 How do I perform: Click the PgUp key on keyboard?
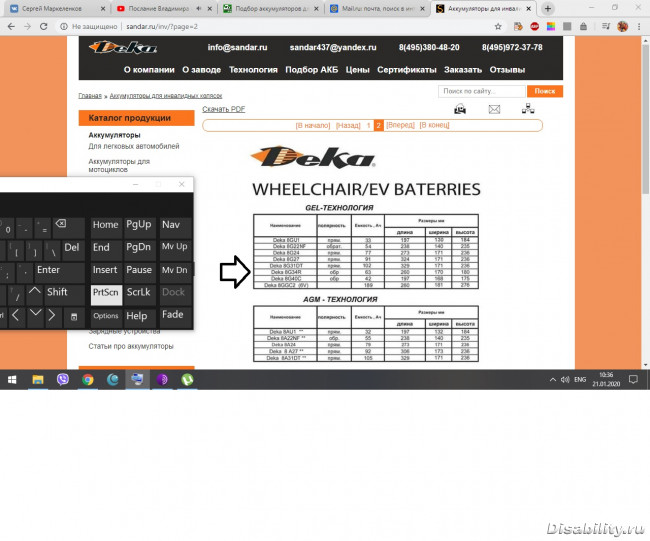coord(139,227)
